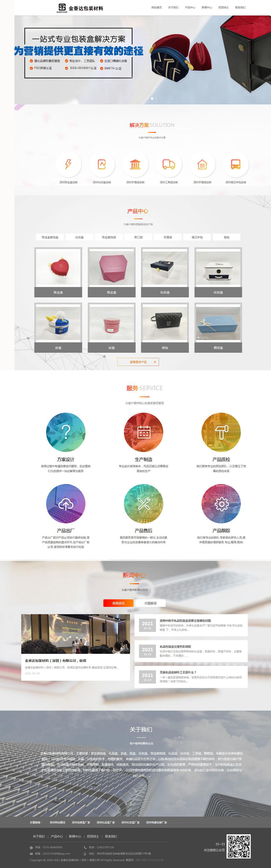The height and width of the screenshot is (868, 271).
Task: Click the 方案设计 question mark icon
Action: (66, 432)
